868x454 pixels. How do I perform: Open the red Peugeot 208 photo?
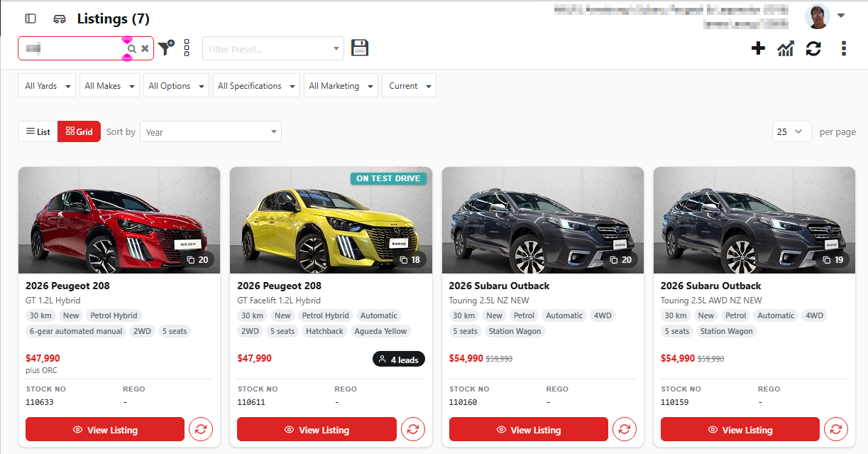(x=119, y=220)
